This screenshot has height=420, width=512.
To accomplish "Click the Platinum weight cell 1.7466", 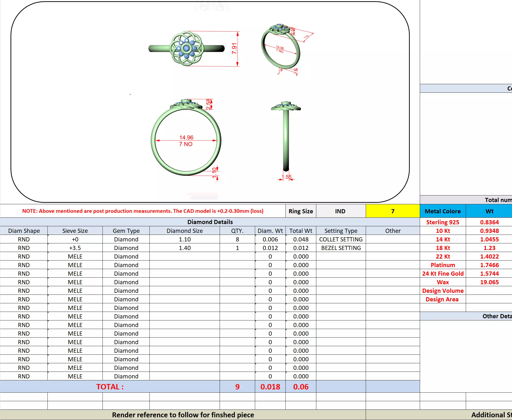I will [489, 265].
